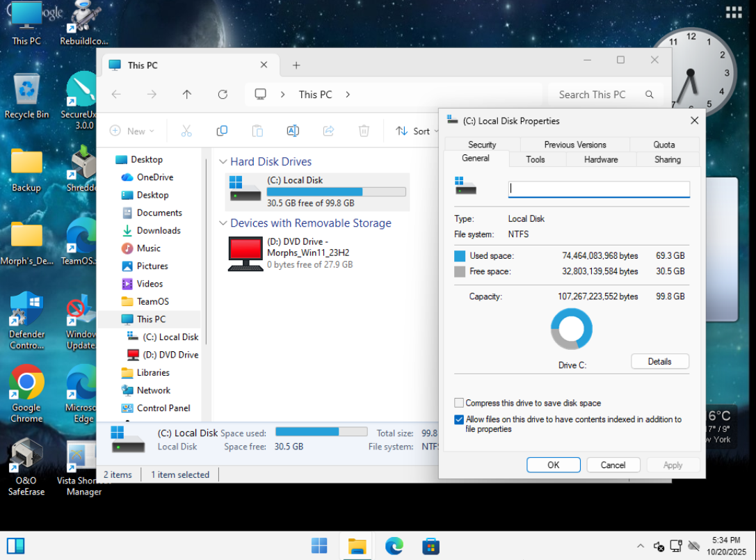Image resolution: width=756 pixels, height=560 pixels.
Task: Uncheck allow files contents indexed option
Action: (x=459, y=419)
